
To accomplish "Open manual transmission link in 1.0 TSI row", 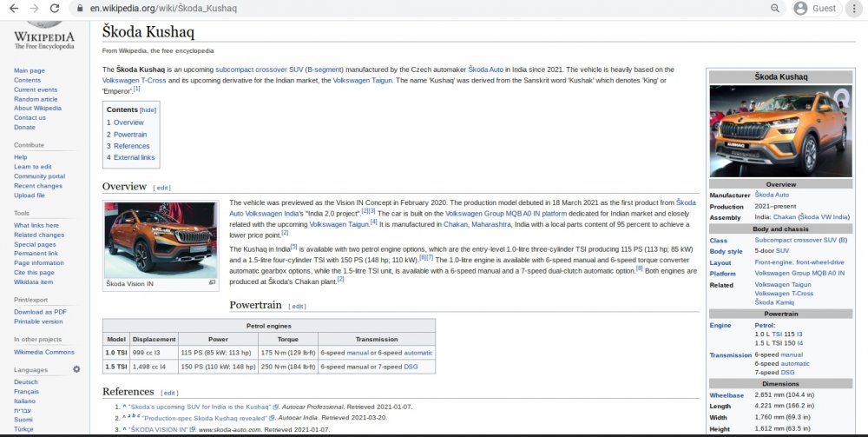I will coord(358,353).
